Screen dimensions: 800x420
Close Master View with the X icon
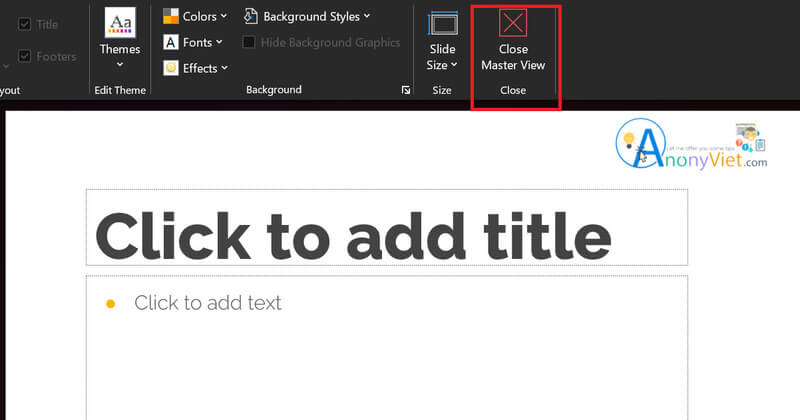coord(513,23)
